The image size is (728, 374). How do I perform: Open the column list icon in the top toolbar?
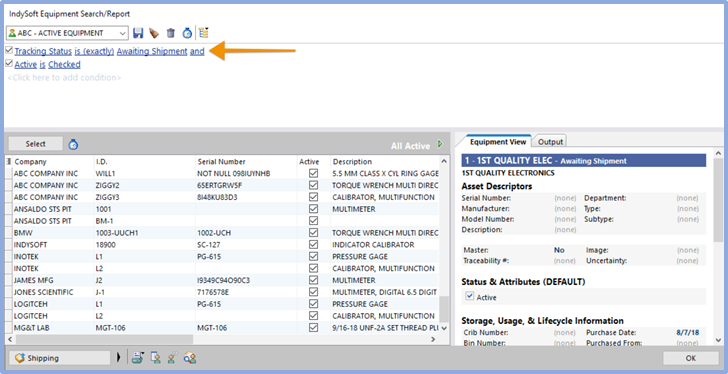(x=203, y=32)
